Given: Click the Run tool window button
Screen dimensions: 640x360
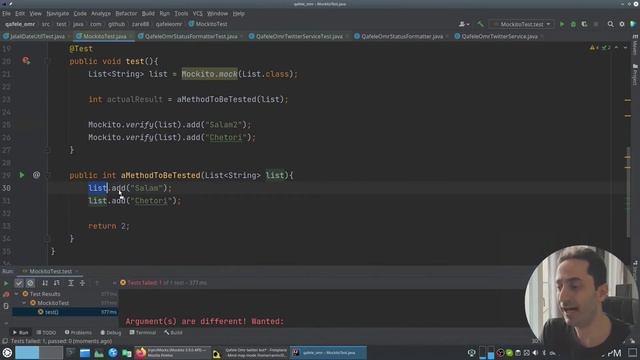Looking at the screenshot, I should tap(20, 333).
